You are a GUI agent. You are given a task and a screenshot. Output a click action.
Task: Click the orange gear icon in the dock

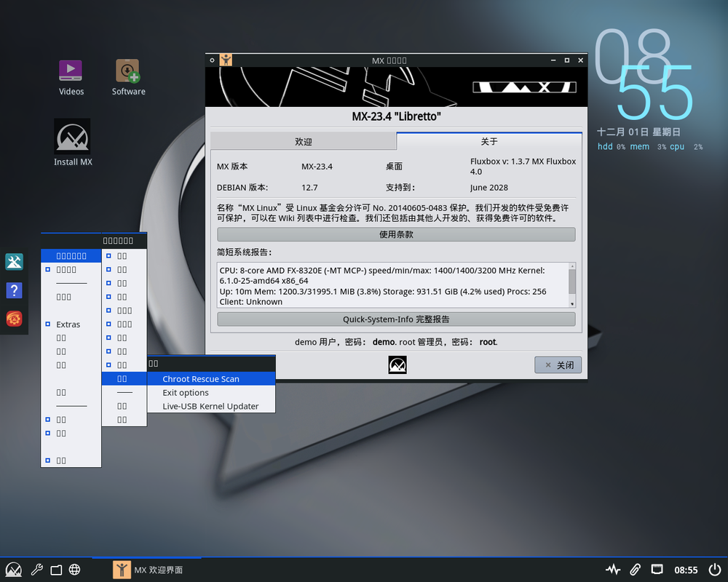pyautogui.click(x=14, y=319)
